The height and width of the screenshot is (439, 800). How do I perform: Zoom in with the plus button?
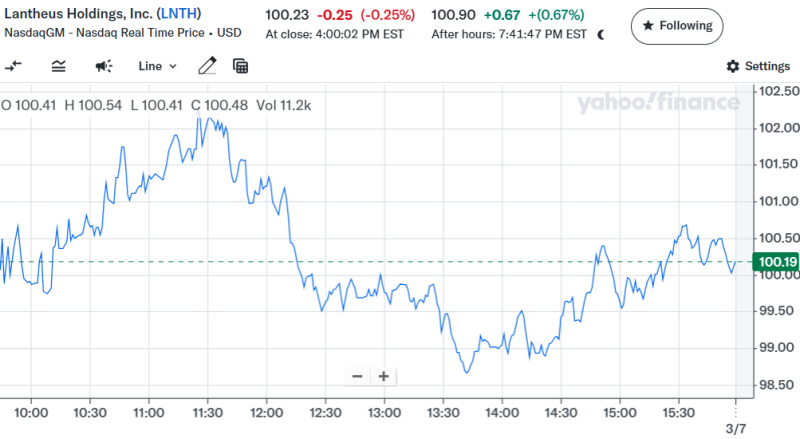point(383,376)
